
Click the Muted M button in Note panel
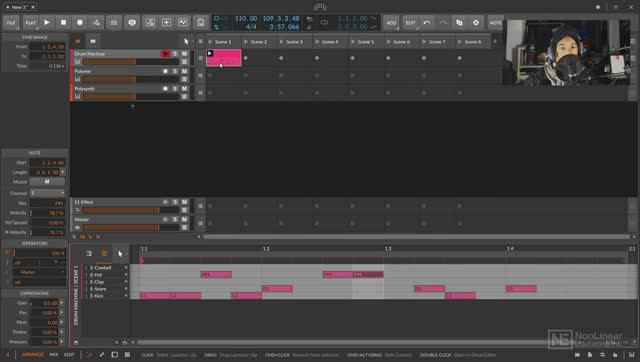click(47, 182)
